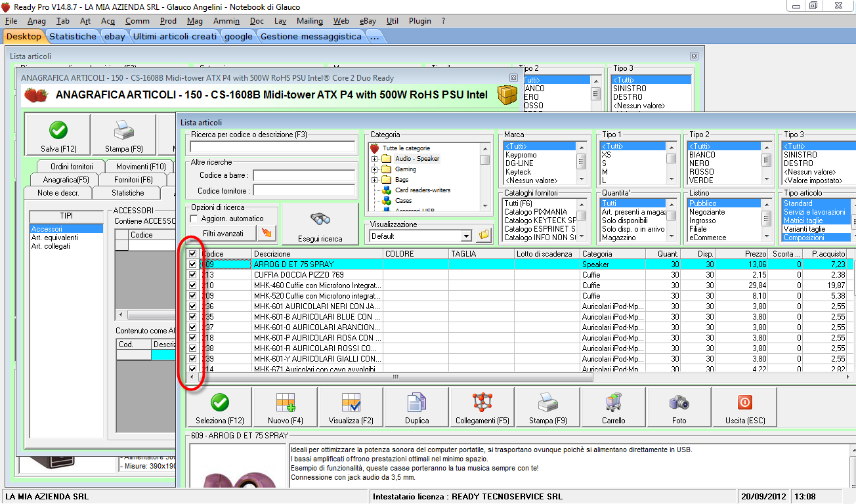Focus the Codice a barre field
The width and height of the screenshot is (856, 504).
tap(304, 176)
